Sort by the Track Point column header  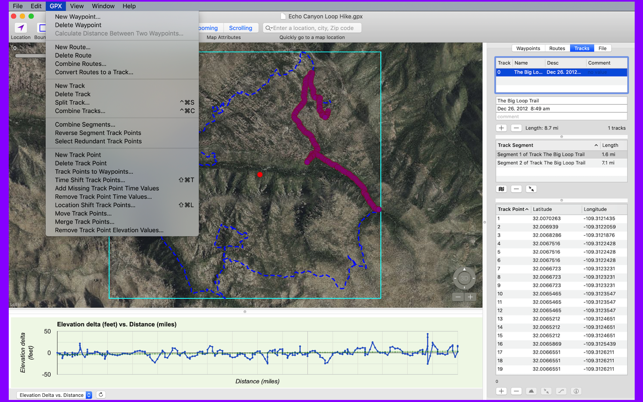pyautogui.click(x=513, y=209)
